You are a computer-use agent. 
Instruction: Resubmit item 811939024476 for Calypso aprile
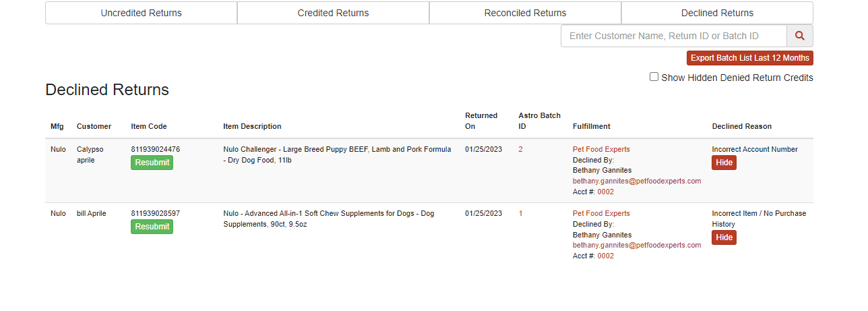click(x=152, y=163)
